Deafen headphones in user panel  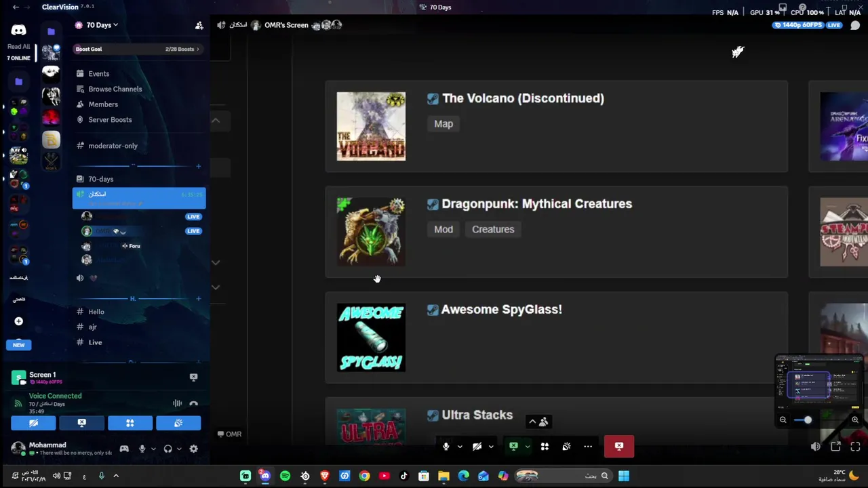coord(167,449)
